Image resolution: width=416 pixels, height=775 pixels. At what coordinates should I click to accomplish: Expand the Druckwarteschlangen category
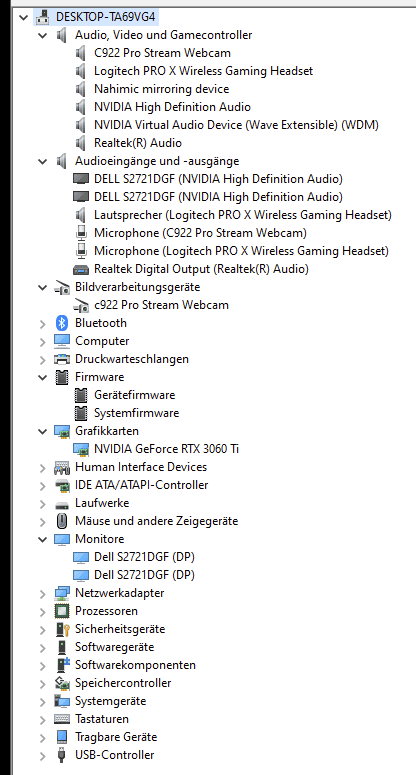pyautogui.click(x=42, y=359)
